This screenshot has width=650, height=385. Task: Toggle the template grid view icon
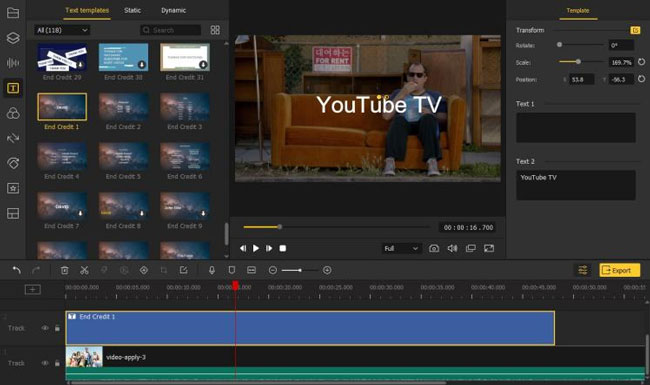point(215,30)
